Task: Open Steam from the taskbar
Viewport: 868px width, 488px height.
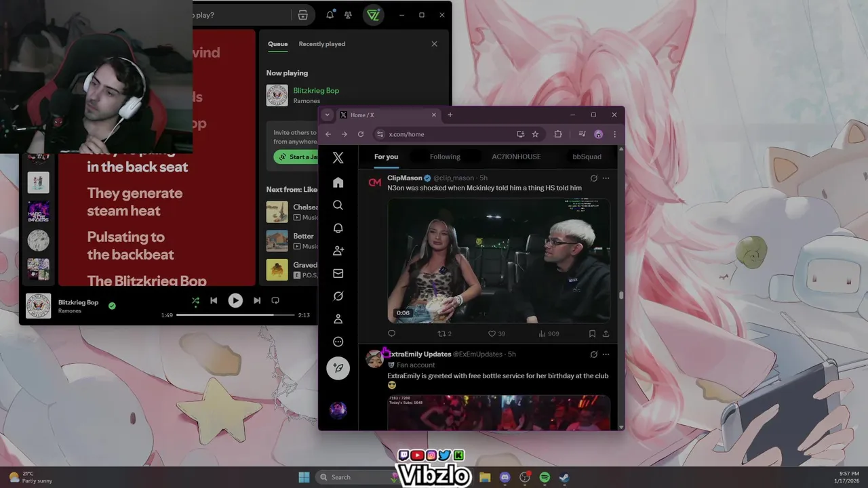Action: (564, 477)
